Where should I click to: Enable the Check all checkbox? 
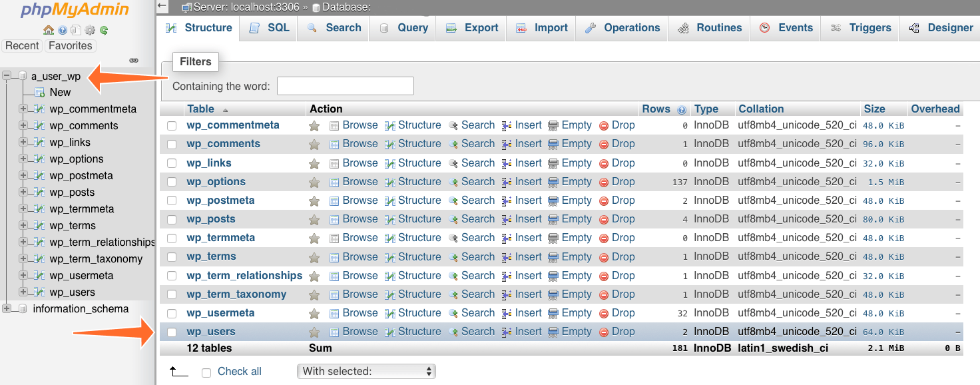206,372
